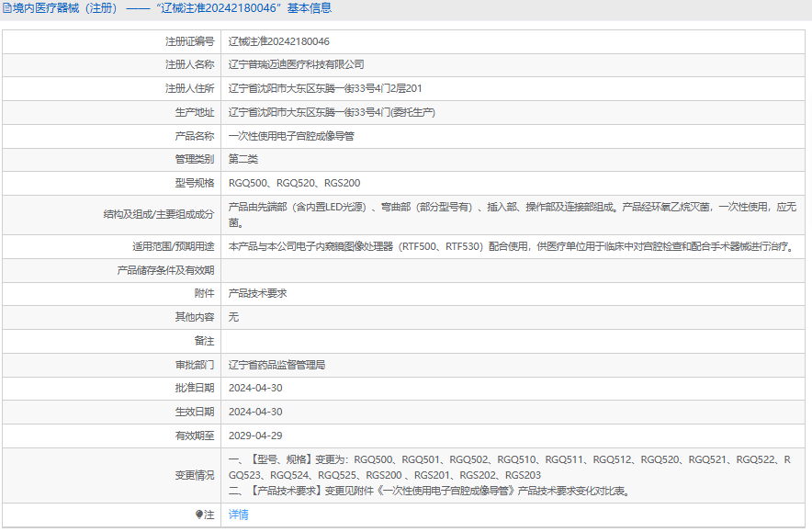
Task: Select registrant name 辽宁普瑞迈迪医疗科技有限公司
Action: pyautogui.click(x=296, y=64)
